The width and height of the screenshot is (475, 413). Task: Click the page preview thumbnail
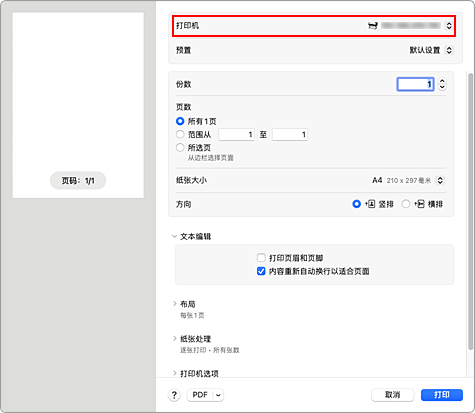78,105
